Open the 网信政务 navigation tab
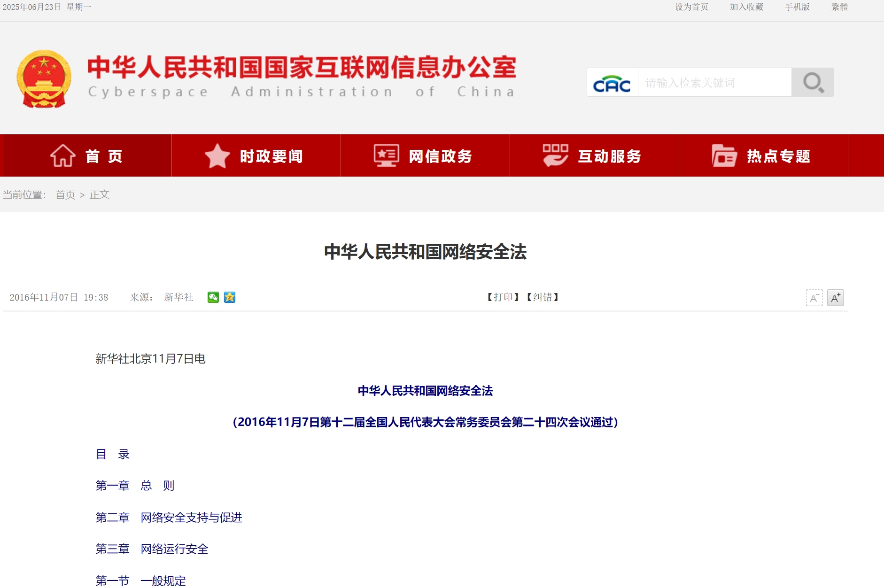884x588 pixels. pyautogui.click(x=425, y=156)
